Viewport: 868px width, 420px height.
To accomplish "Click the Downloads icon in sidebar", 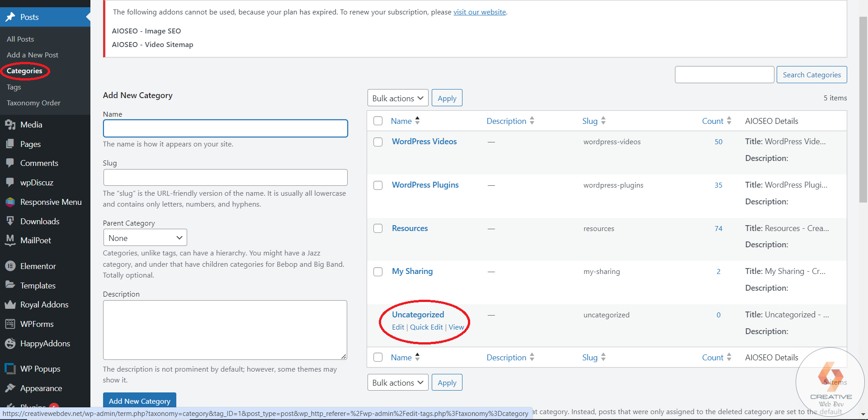I will point(10,221).
